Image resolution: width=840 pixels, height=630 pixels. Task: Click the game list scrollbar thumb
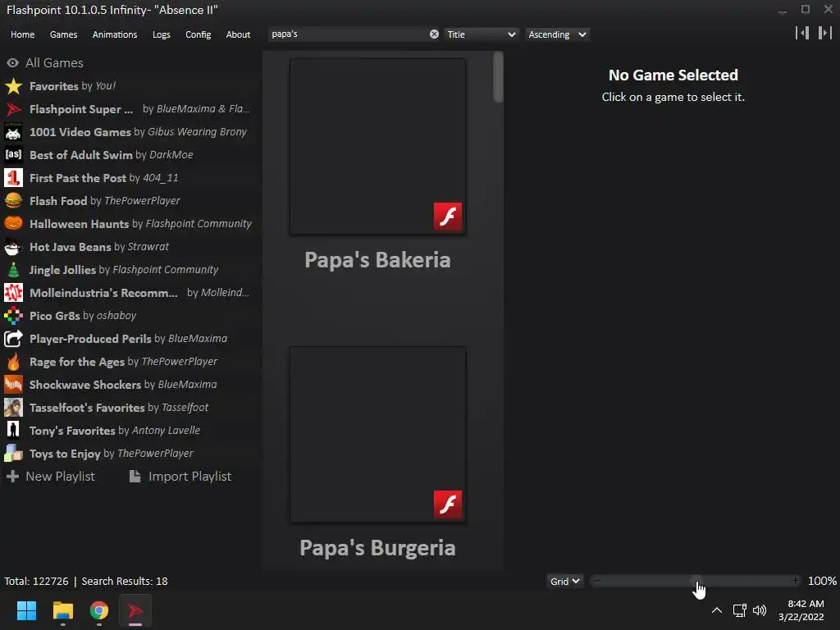click(x=498, y=76)
